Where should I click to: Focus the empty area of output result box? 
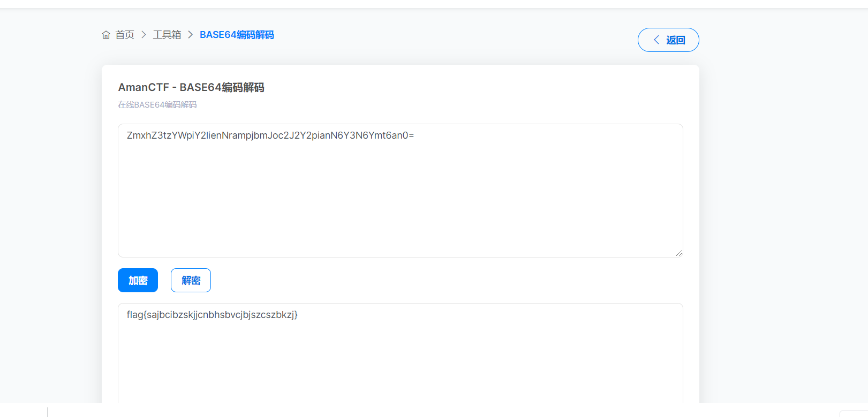click(x=400, y=364)
